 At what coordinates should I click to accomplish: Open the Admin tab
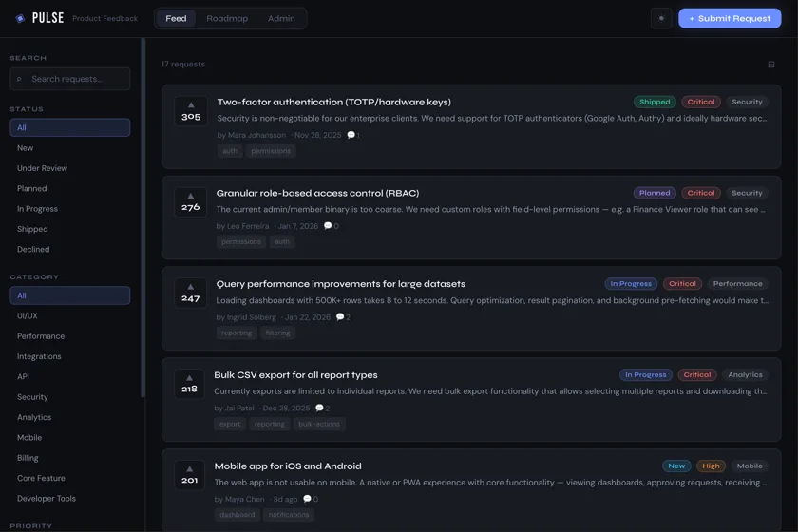coord(281,18)
